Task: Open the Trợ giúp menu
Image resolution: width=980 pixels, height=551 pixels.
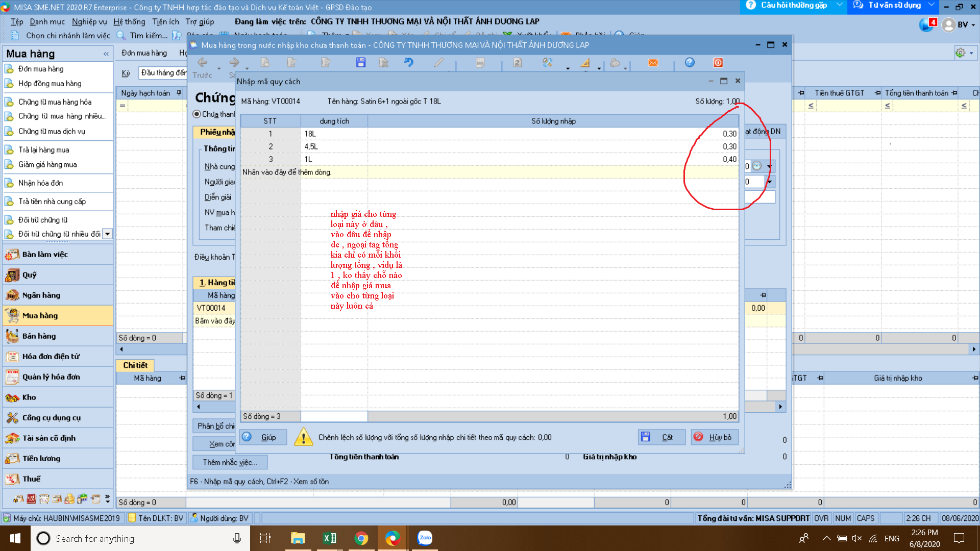Action: coord(200,21)
